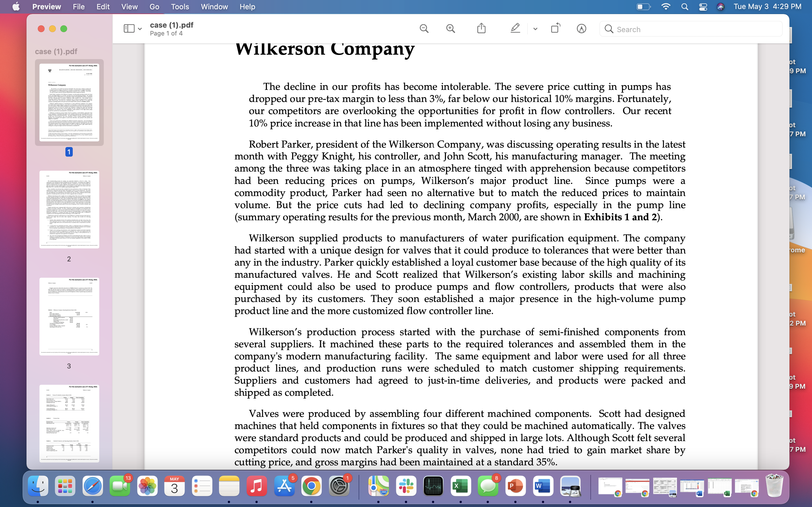Open Excel from the Dock
Image resolution: width=812 pixels, height=507 pixels.
pyautogui.click(x=460, y=486)
